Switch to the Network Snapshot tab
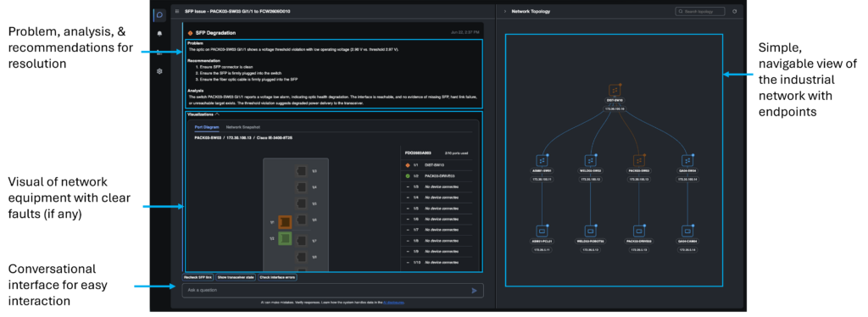 point(239,127)
